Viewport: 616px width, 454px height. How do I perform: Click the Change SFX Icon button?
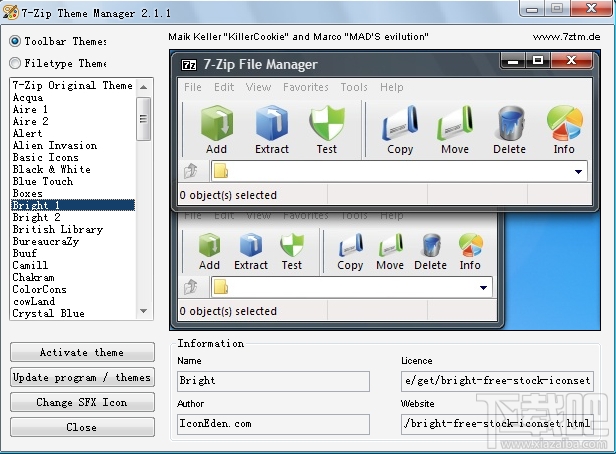click(x=82, y=402)
